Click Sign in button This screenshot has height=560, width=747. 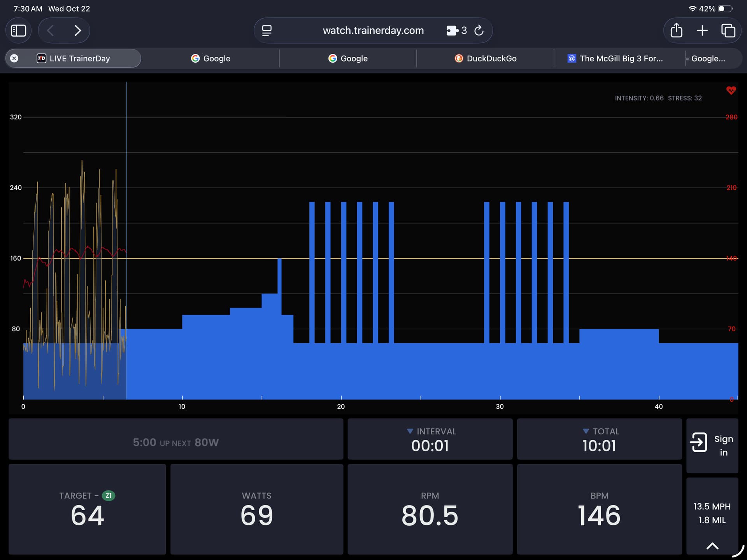pyautogui.click(x=712, y=445)
